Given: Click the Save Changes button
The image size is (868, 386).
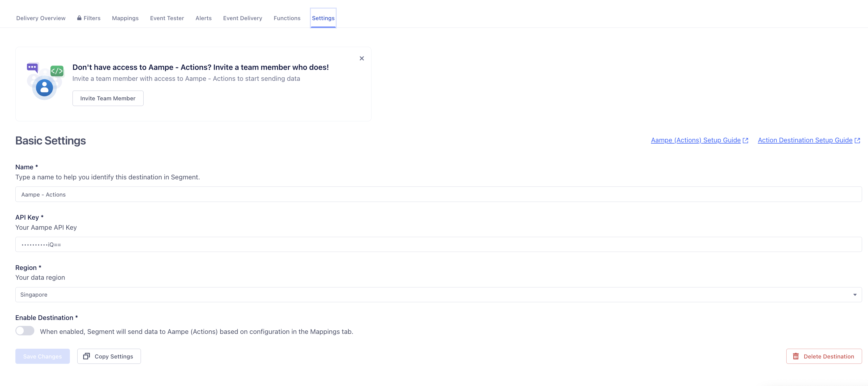Looking at the screenshot, I should pos(42,356).
